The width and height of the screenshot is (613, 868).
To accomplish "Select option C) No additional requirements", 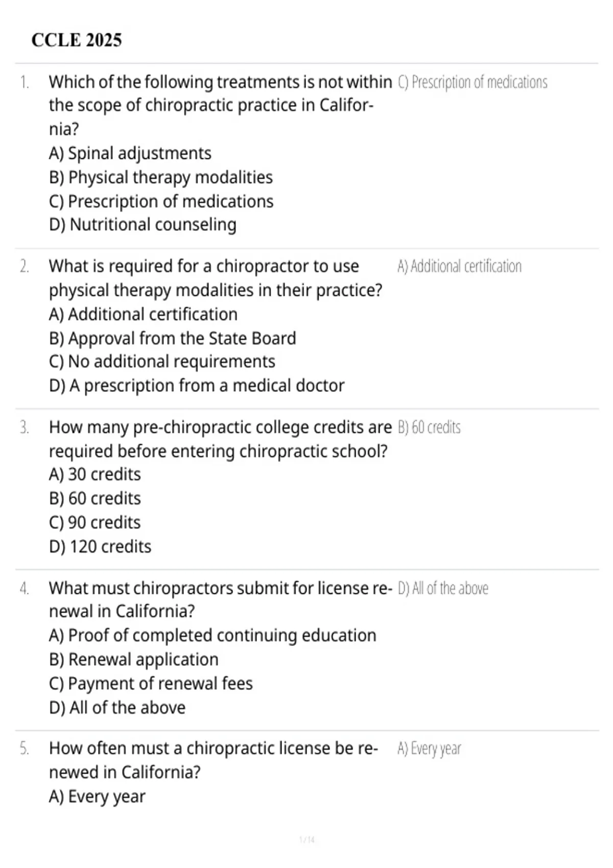I will pyautogui.click(x=162, y=361).
